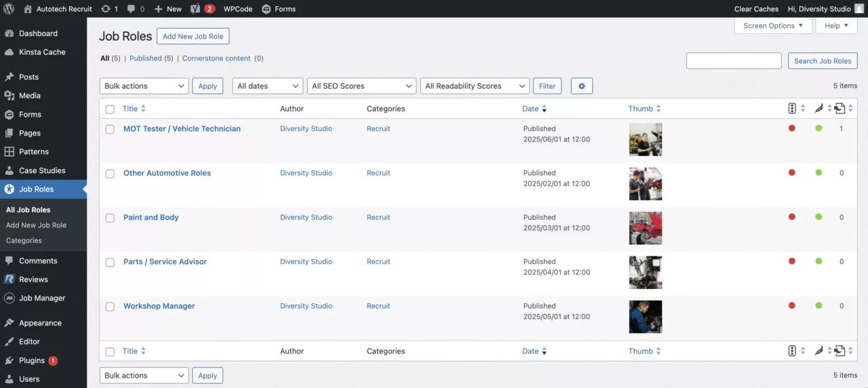This screenshot has width=868, height=388.
Task: Toggle the select-all checkbox in table header
Action: point(110,109)
